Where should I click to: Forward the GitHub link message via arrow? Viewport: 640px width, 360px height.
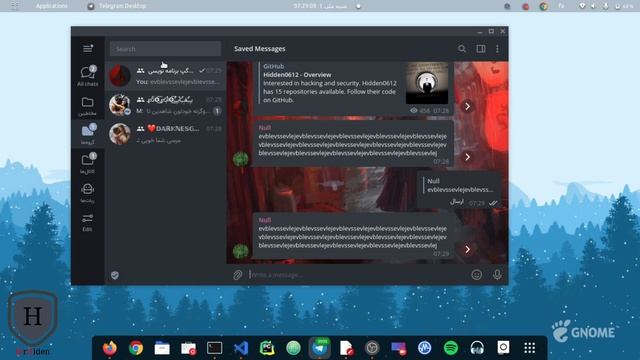tap(467, 107)
